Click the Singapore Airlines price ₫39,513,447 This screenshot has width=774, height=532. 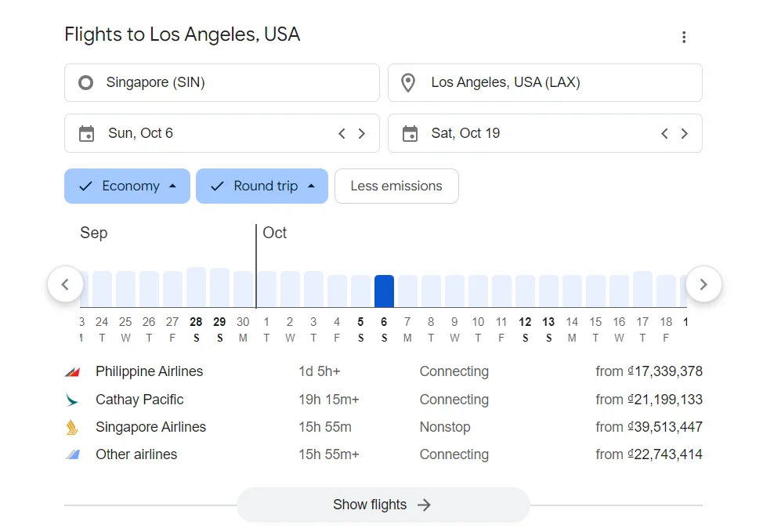click(x=665, y=427)
